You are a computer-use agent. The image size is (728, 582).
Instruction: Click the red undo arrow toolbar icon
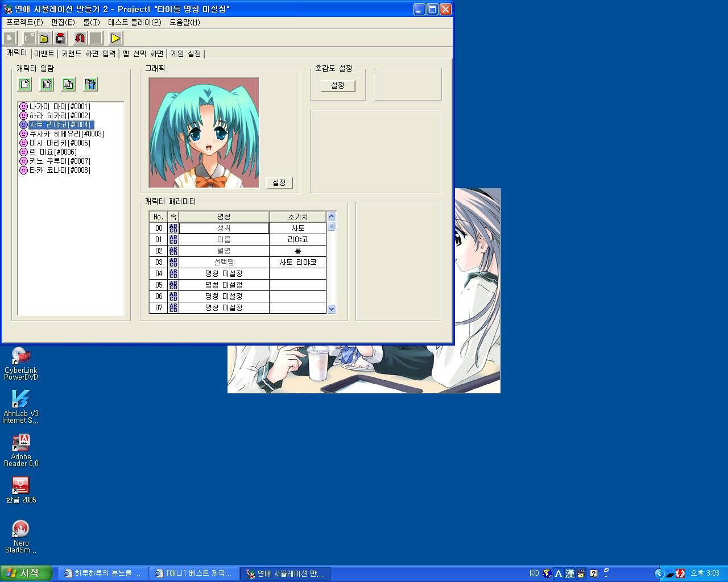point(80,38)
